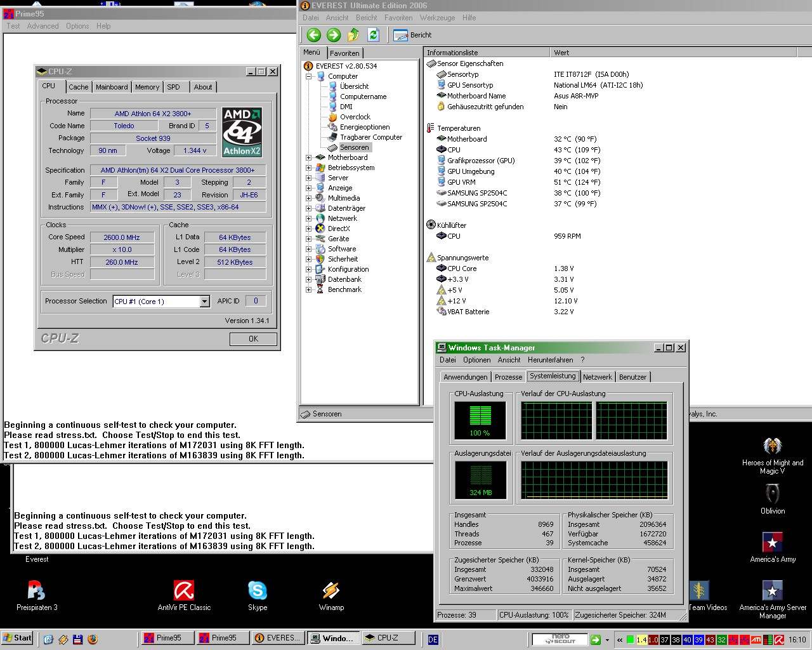Screen dimensions: 812x650
Task: Click the green Nero Scout go arrow
Action: click(x=595, y=640)
